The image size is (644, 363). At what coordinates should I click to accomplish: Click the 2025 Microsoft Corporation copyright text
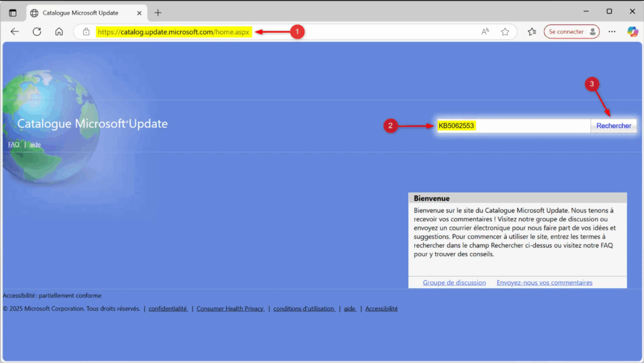[x=72, y=308]
